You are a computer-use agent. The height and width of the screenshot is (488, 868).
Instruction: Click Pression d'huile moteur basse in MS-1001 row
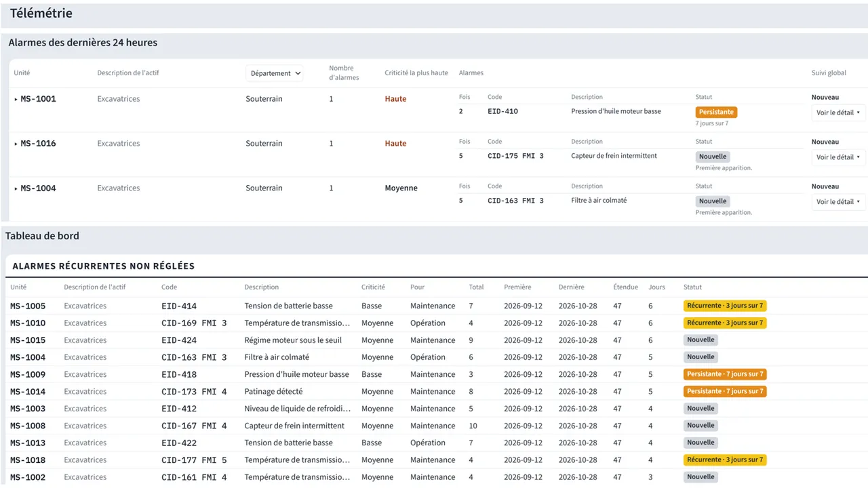(616, 111)
